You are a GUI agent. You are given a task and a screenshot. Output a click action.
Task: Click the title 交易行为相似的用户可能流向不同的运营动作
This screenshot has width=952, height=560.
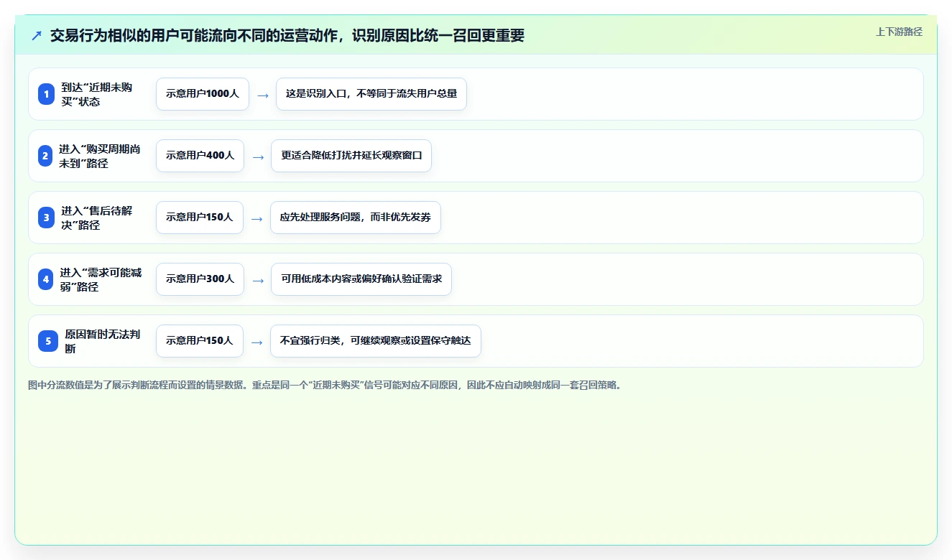pyautogui.click(x=287, y=35)
